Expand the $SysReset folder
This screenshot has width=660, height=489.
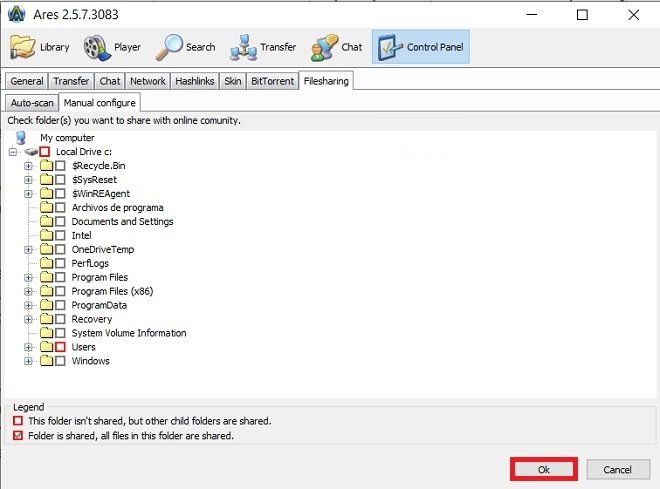pos(28,180)
